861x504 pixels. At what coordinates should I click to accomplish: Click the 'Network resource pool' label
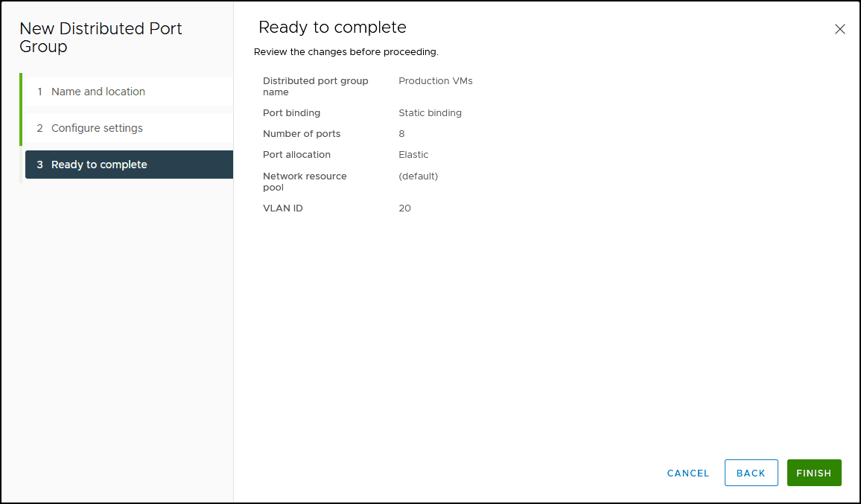point(304,182)
